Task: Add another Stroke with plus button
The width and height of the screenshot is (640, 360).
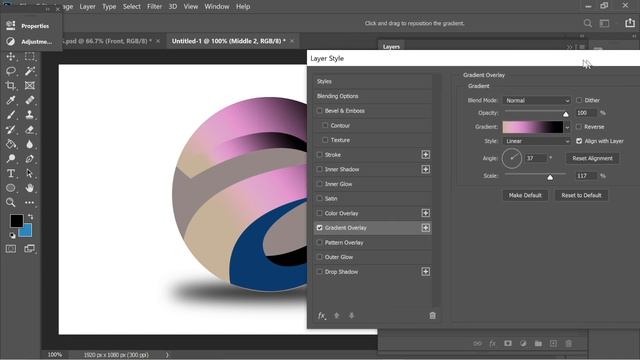Action: [425, 155]
